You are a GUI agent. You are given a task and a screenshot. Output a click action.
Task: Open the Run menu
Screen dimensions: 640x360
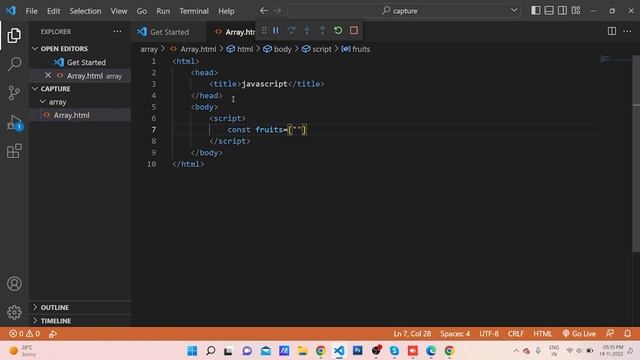pyautogui.click(x=163, y=11)
